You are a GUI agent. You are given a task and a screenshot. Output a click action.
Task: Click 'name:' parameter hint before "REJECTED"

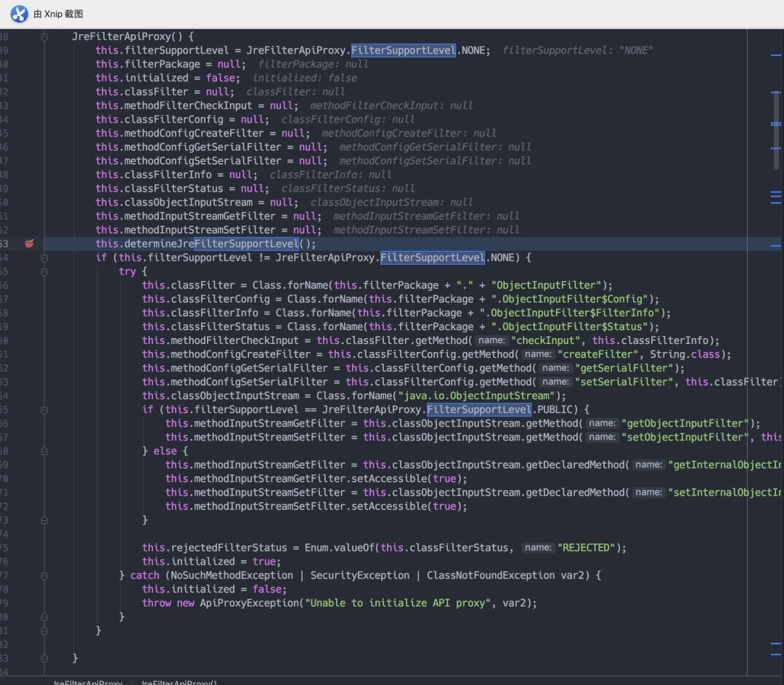538,548
